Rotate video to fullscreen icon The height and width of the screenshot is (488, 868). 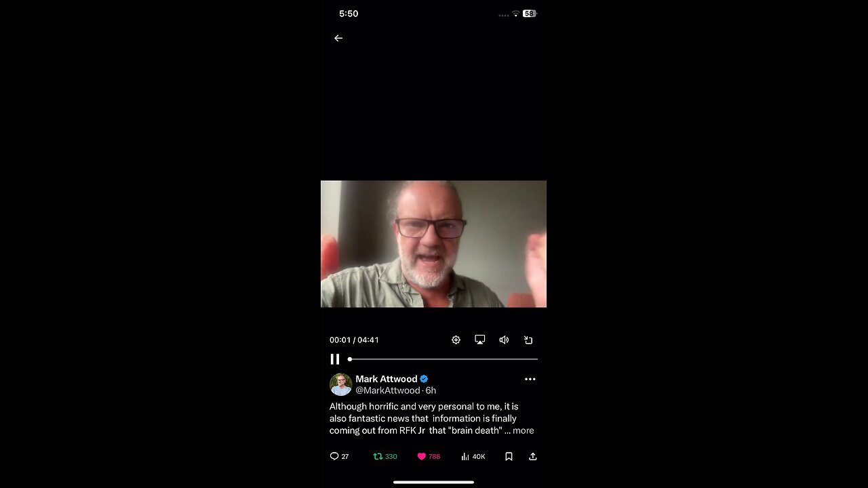coord(528,340)
